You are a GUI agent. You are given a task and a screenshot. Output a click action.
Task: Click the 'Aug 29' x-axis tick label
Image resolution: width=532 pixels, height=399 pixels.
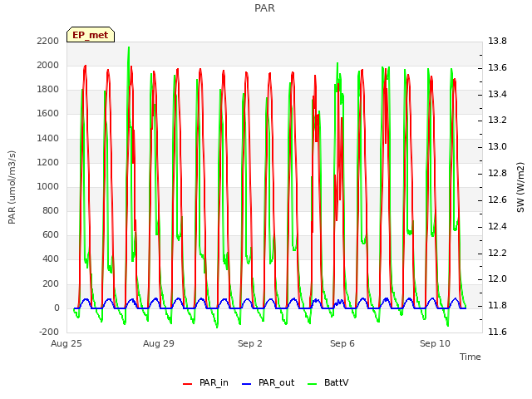[159, 343]
